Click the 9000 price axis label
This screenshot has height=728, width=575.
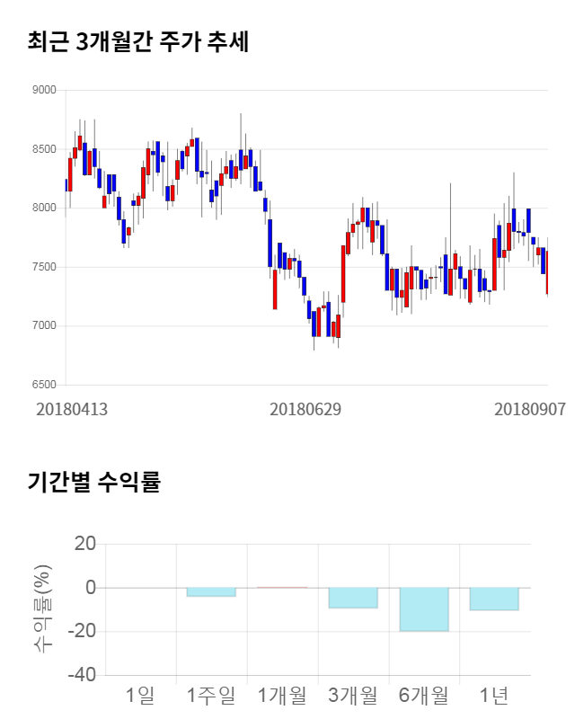point(44,90)
